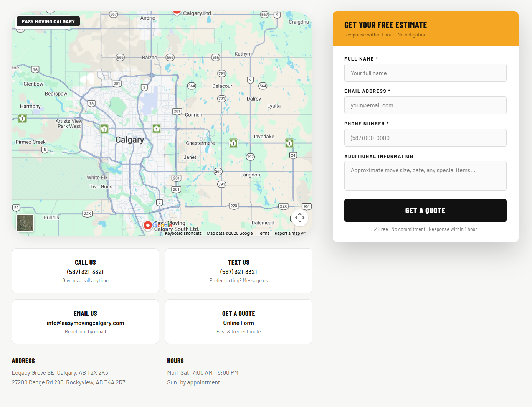This screenshot has height=407, width=532.
Task: Click the Delacour label on the map
Action: (222, 86)
